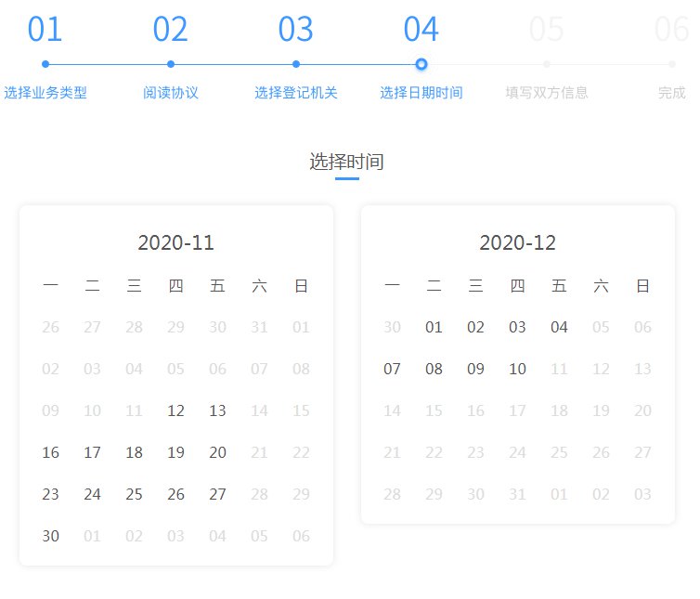The image size is (700, 599).
Task: Pick November 12 in 2020-11 calendar
Action: coord(175,410)
